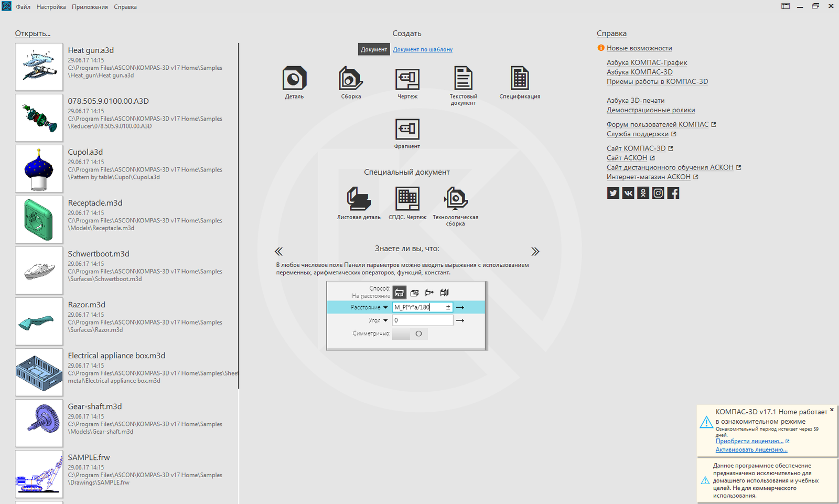The width and height of the screenshot is (839, 504).
Task: Click Активировать лицензию link
Action: point(751,449)
